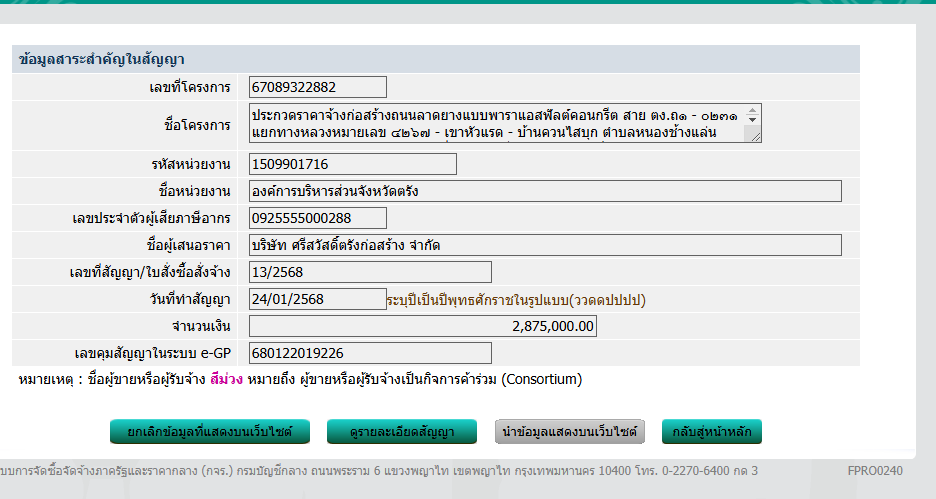Image resolution: width=936 pixels, height=499 pixels.
Task: Focus the taxpayer ID field 0925555000288
Action: point(318,218)
